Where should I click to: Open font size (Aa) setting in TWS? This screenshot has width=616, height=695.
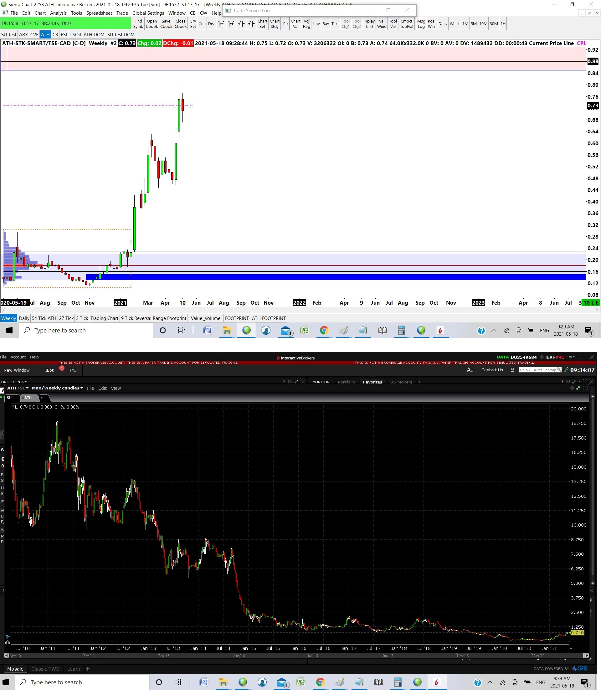click(470, 370)
